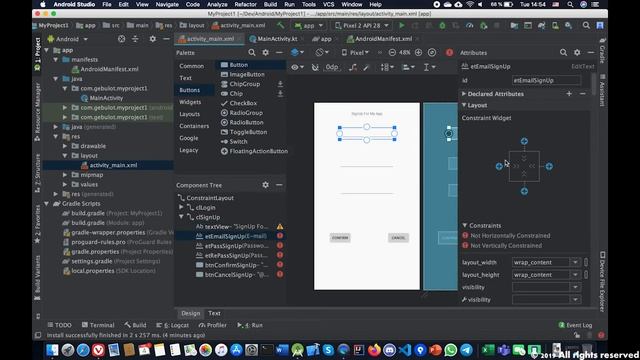The image size is (640, 360).
Task: Search attributes with magnifier icon
Action: (563, 53)
